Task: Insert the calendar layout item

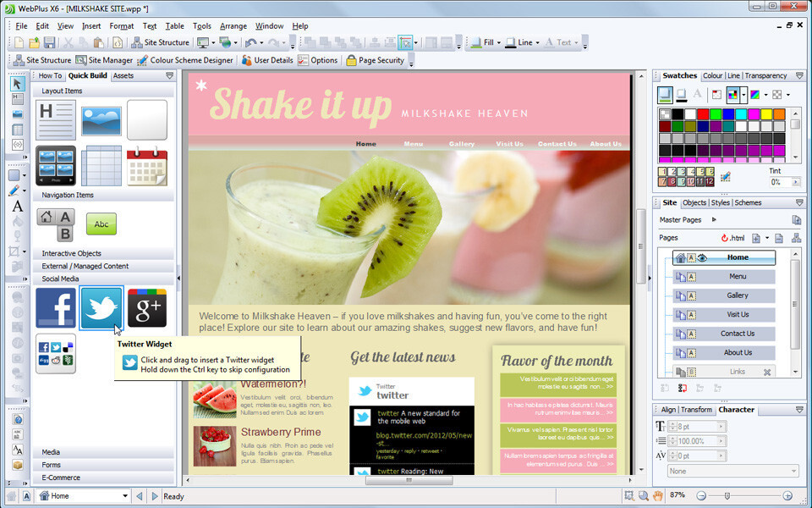Action: pyautogui.click(x=147, y=165)
